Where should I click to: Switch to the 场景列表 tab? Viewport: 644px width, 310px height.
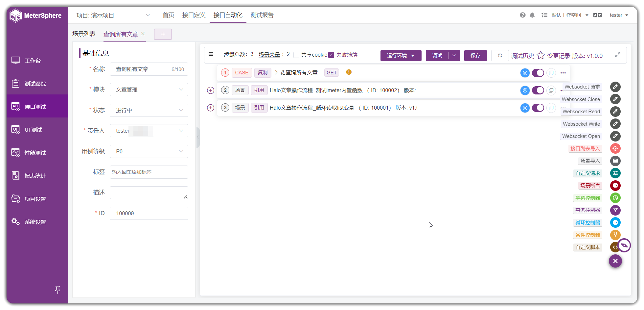[84, 34]
